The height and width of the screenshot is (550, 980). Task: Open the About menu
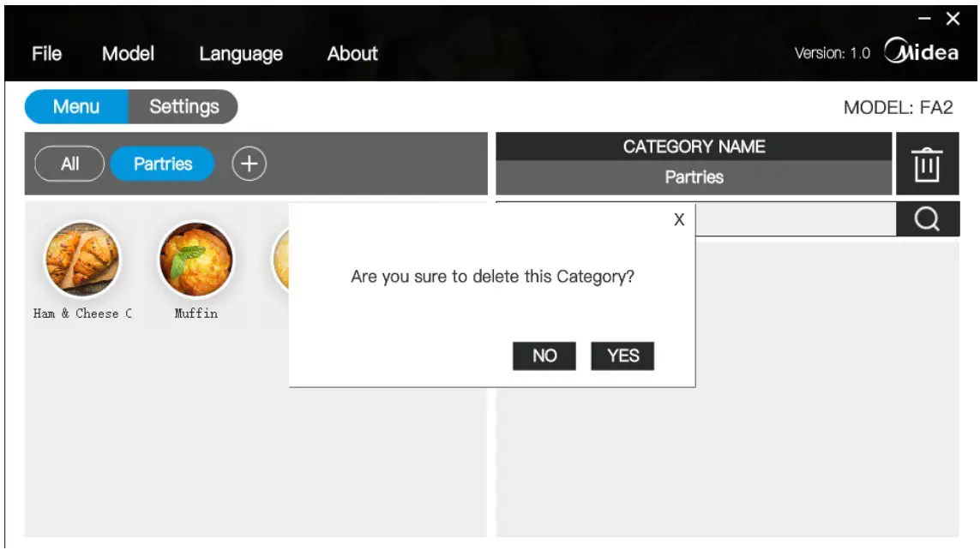click(x=352, y=53)
